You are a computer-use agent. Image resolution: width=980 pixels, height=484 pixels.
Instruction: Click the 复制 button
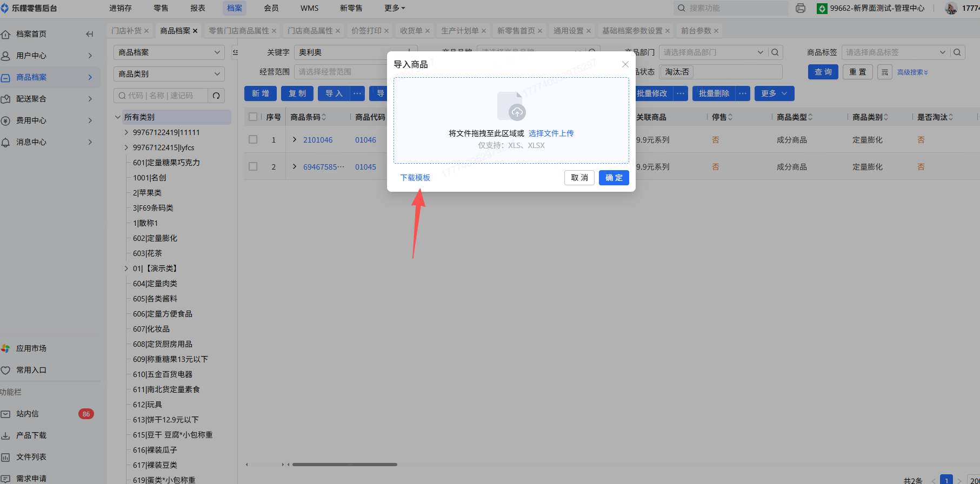pos(297,93)
